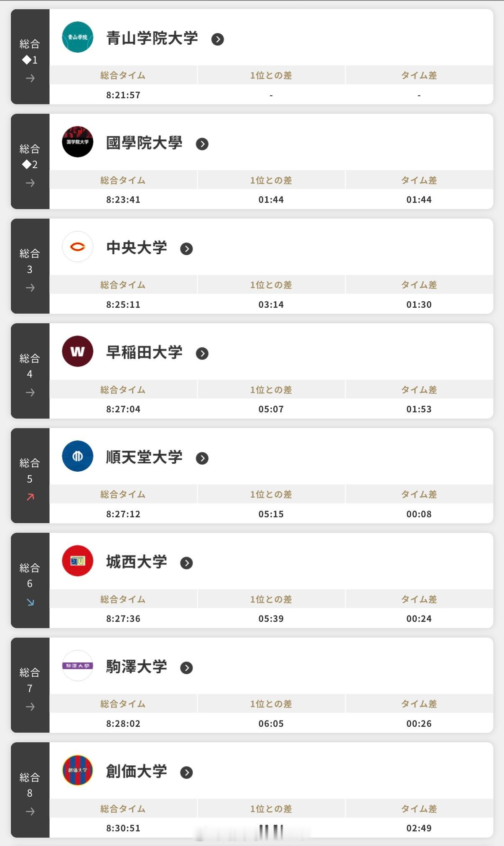Click the red up-arrow rank indicator for 順天堂大学
This screenshot has width=504, height=846.
pos(30,497)
